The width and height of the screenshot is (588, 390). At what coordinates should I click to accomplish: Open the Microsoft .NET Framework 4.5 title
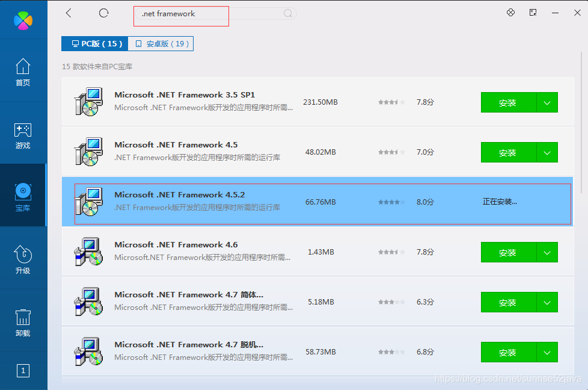pos(176,144)
